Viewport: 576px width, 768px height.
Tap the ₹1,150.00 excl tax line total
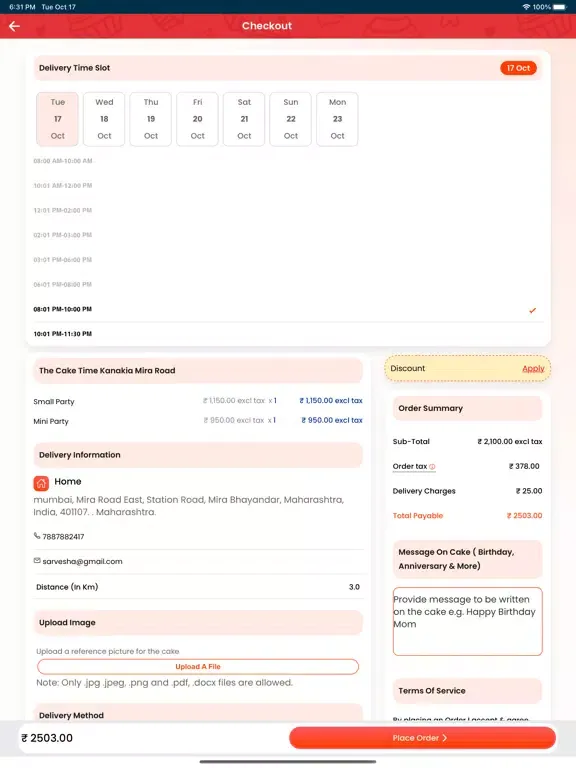coord(331,401)
